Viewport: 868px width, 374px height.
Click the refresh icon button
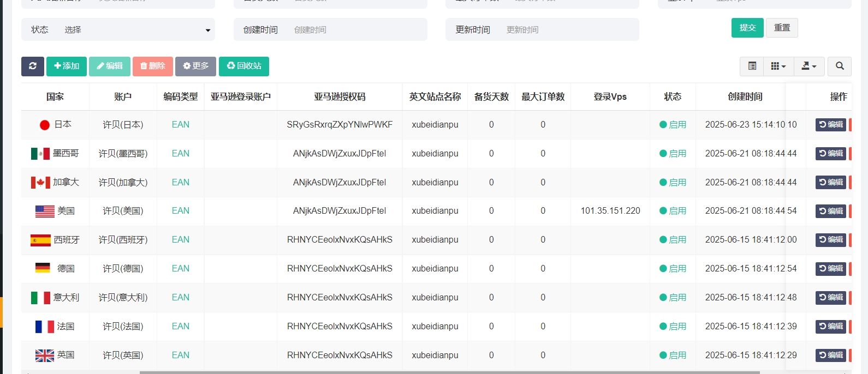tap(33, 66)
